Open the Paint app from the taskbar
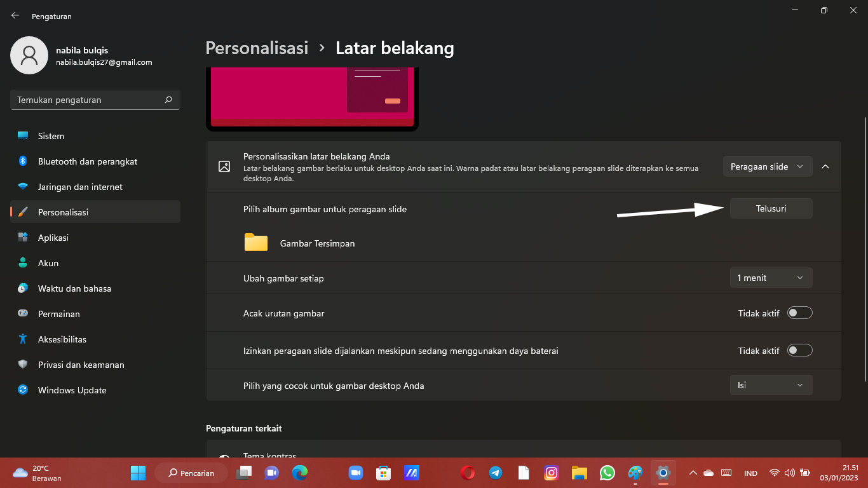The height and width of the screenshot is (488, 868). 635,473
